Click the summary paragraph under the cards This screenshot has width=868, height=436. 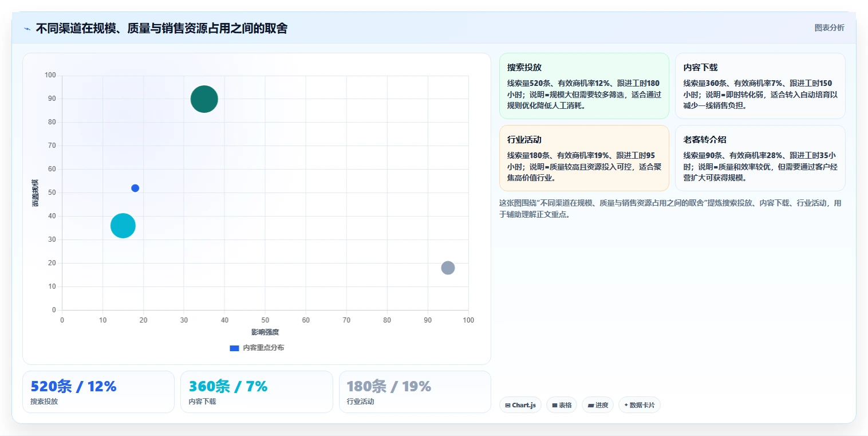click(670, 209)
